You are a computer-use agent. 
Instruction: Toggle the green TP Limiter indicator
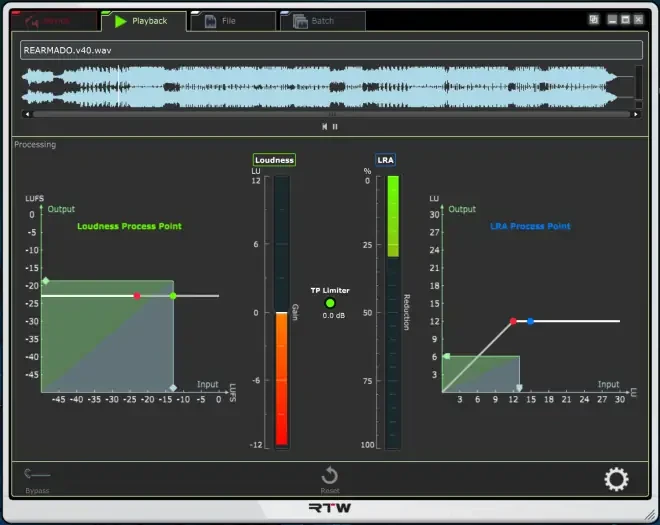click(x=330, y=303)
